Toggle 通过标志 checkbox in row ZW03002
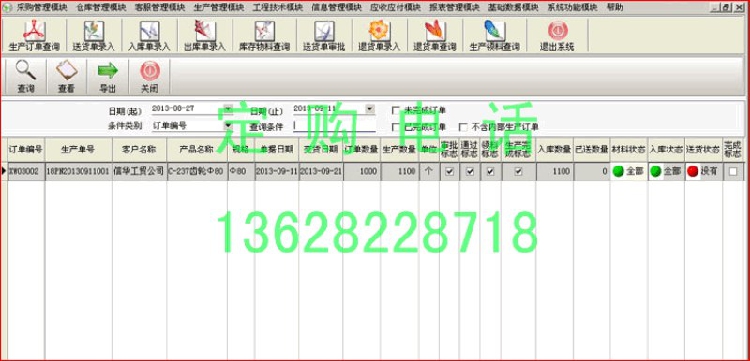750x361 pixels. pos(470,172)
